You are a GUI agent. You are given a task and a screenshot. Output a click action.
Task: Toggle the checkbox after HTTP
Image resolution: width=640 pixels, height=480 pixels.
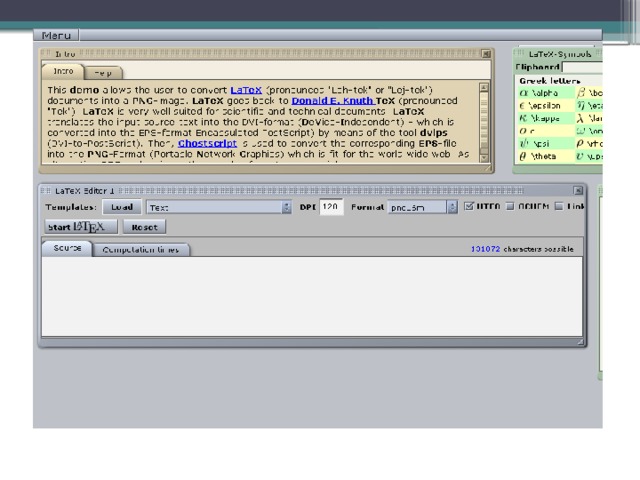(509, 207)
